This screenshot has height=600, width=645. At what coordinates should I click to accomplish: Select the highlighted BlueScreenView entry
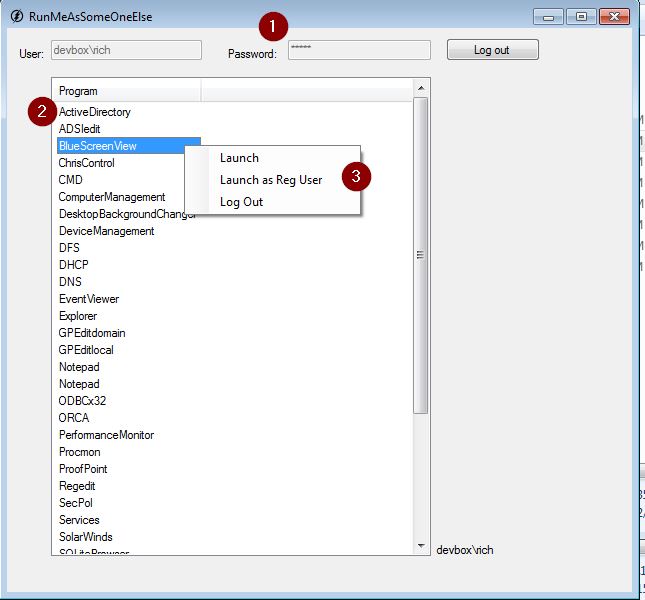click(129, 146)
